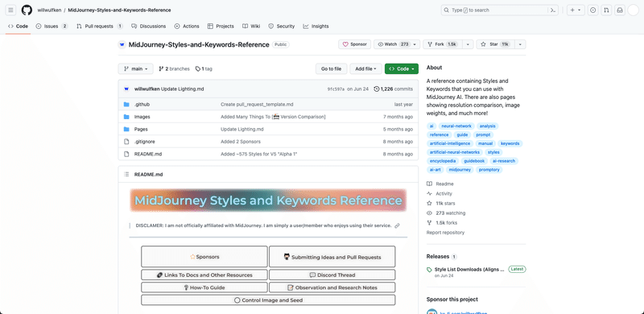Open the pull requests header icon
644x314 pixels.
[606, 10]
